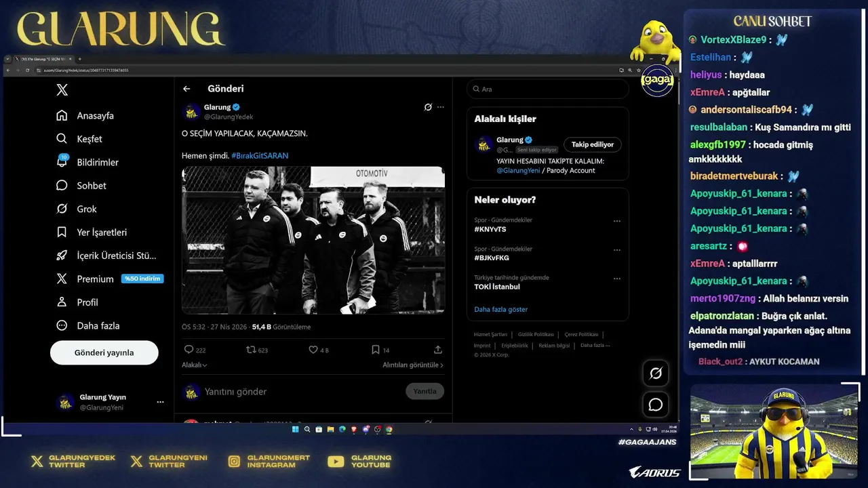Open more options for TOKİ İstanbul trend
The width and height of the screenshot is (868, 488).
click(x=617, y=279)
